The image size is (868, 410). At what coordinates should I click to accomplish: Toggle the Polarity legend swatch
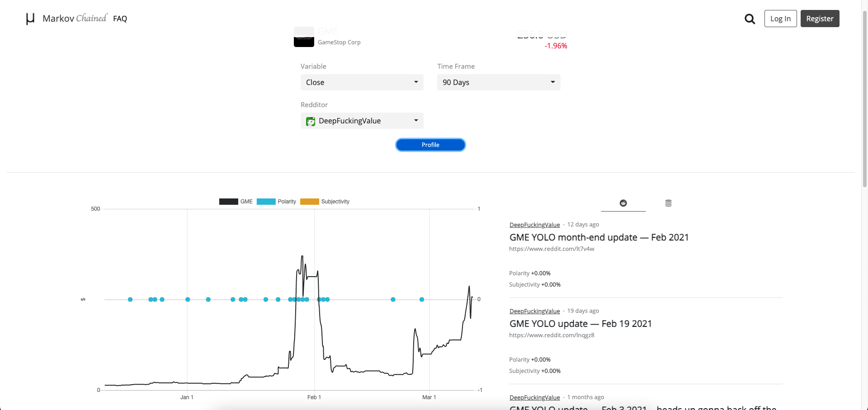tap(266, 202)
